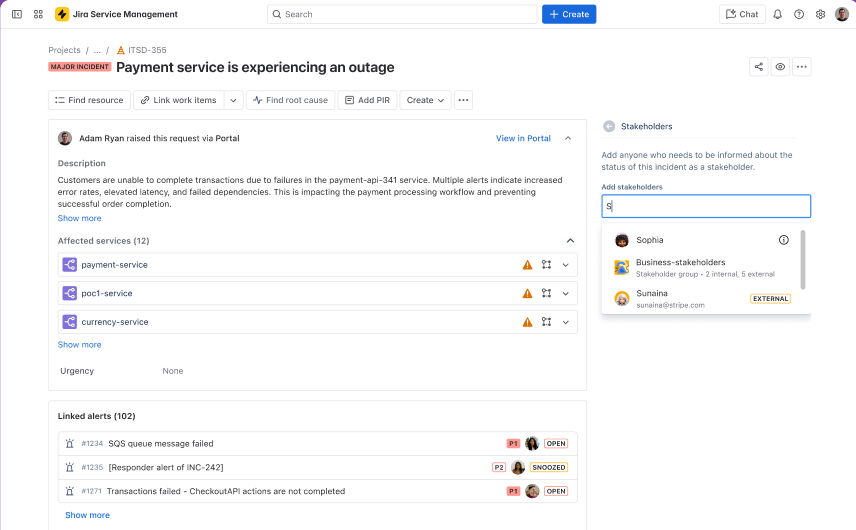Click the back arrow beside Stakeholders
The height and width of the screenshot is (530, 856).
point(609,127)
